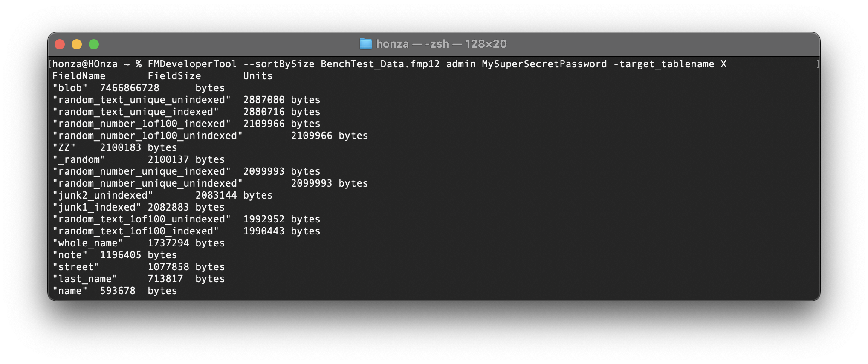Click the blob size value 7466866728
The image size is (868, 364).
point(130,88)
